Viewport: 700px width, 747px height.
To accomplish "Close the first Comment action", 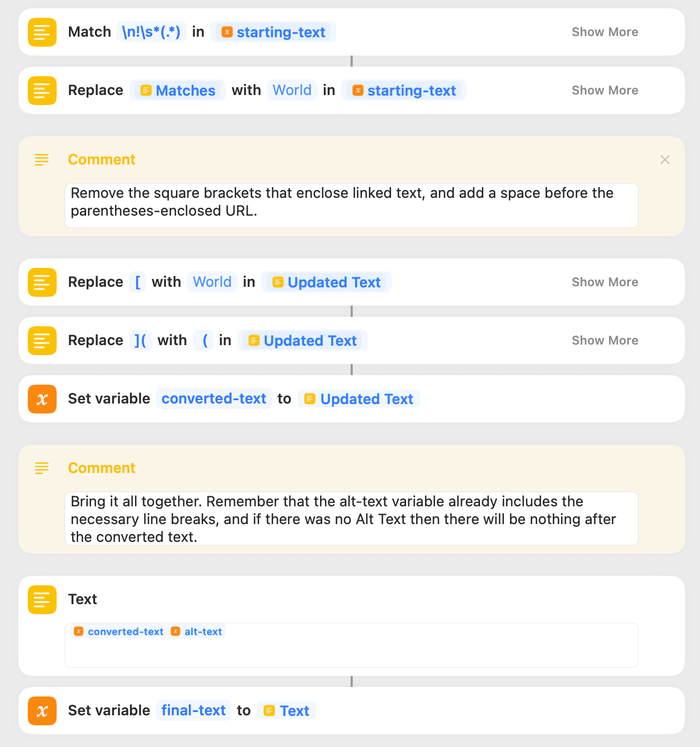I will pyautogui.click(x=665, y=160).
